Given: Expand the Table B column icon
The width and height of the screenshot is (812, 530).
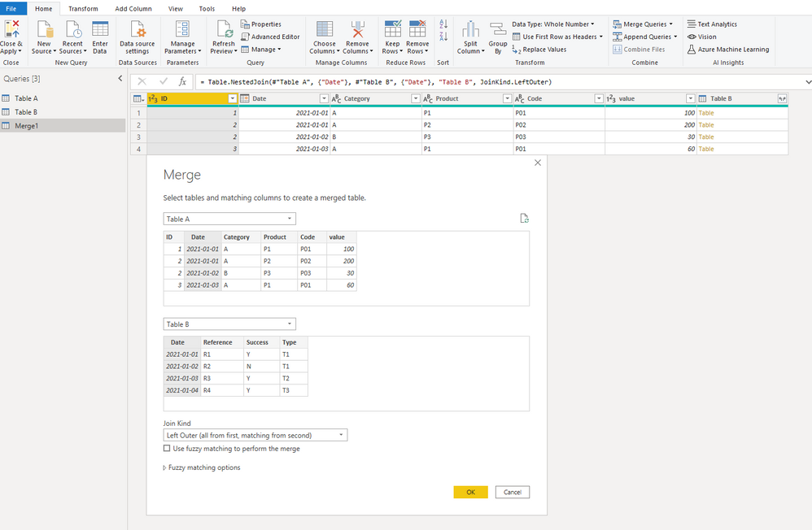Looking at the screenshot, I should (x=782, y=98).
